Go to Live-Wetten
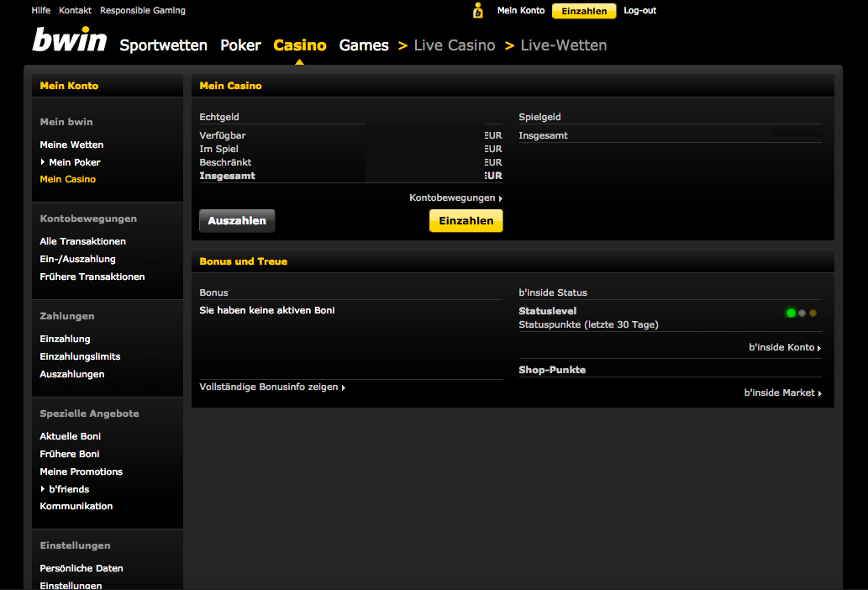This screenshot has width=868, height=590. pos(564,45)
